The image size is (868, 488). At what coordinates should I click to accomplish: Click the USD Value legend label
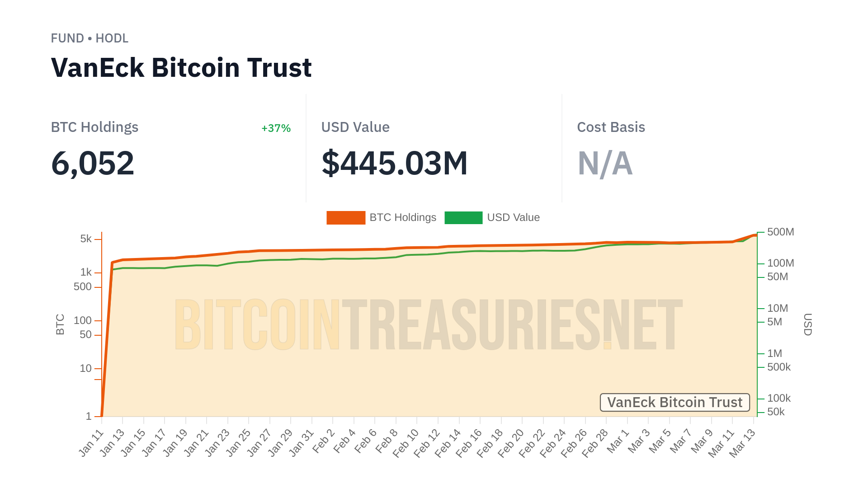[x=513, y=218]
